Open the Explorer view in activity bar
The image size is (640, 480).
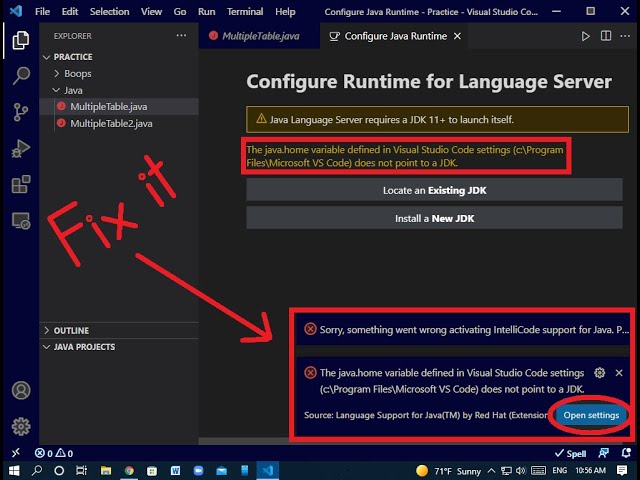point(21,40)
